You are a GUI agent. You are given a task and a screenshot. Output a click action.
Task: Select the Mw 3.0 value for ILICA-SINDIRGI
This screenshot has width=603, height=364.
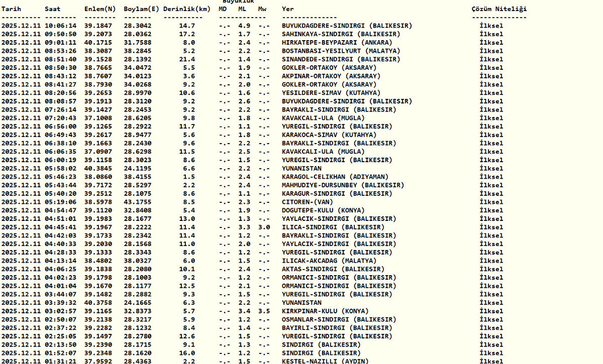pyautogui.click(x=264, y=227)
